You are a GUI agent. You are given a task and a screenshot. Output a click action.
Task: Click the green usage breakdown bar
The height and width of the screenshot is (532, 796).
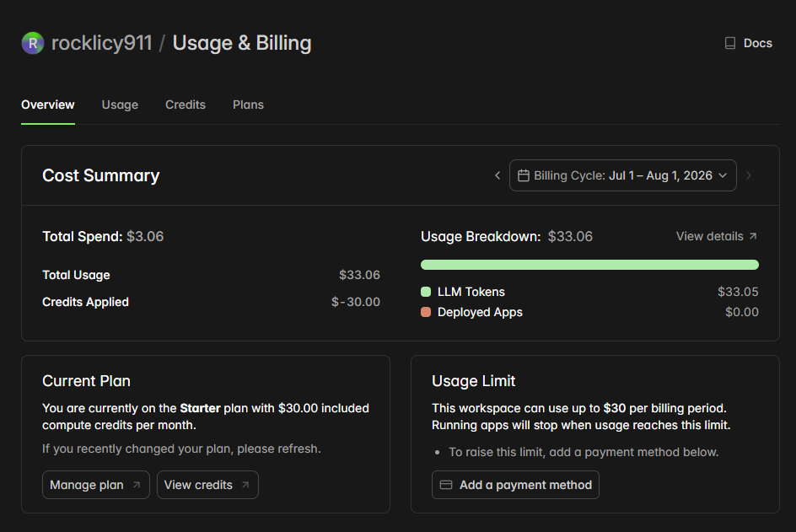[x=590, y=265]
